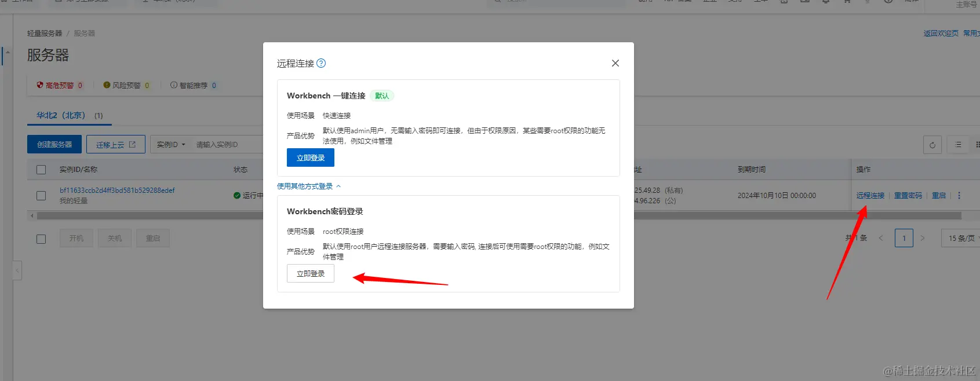
Task: Click the 远程连接 link in the operations column
Action: click(870, 196)
